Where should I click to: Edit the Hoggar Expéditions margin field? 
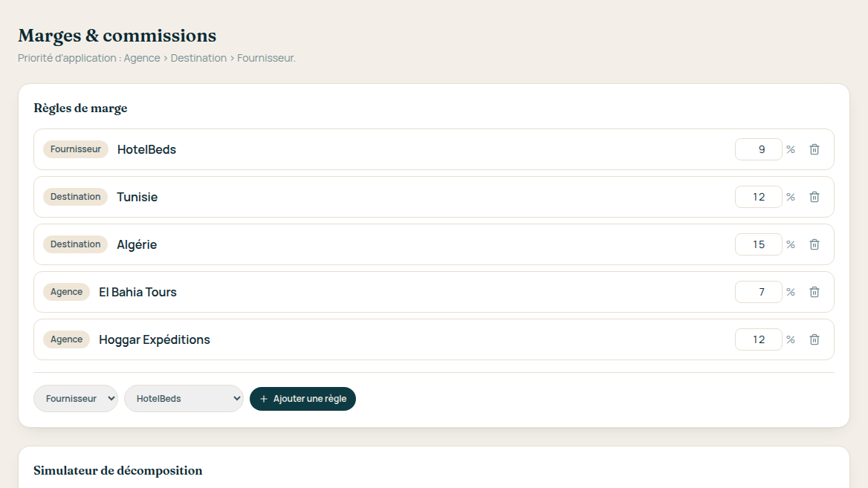pos(759,339)
